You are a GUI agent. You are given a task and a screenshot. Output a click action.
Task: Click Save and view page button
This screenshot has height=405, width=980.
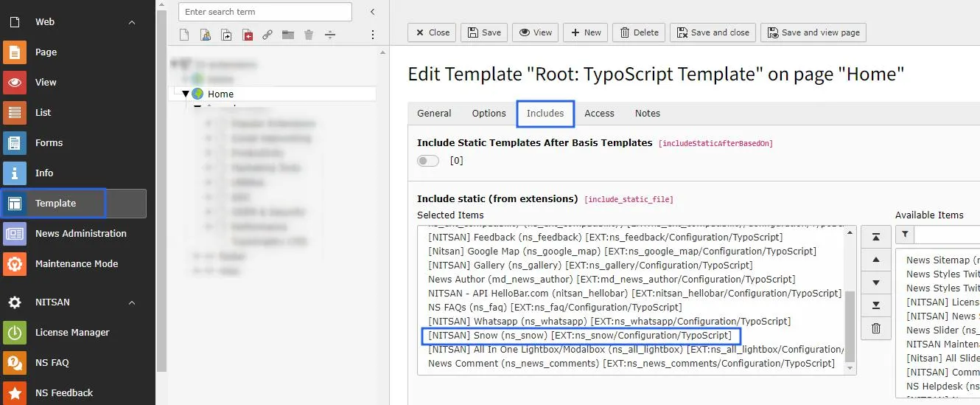813,32
